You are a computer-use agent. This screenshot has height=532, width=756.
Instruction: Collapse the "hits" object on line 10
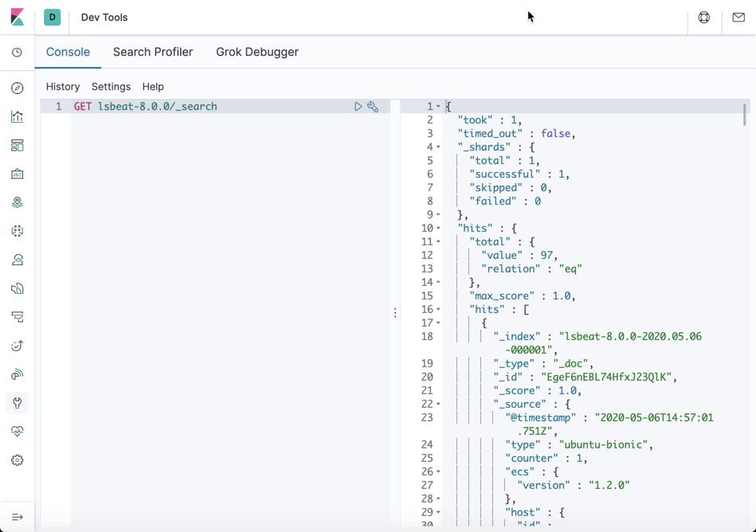click(x=438, y=228)
